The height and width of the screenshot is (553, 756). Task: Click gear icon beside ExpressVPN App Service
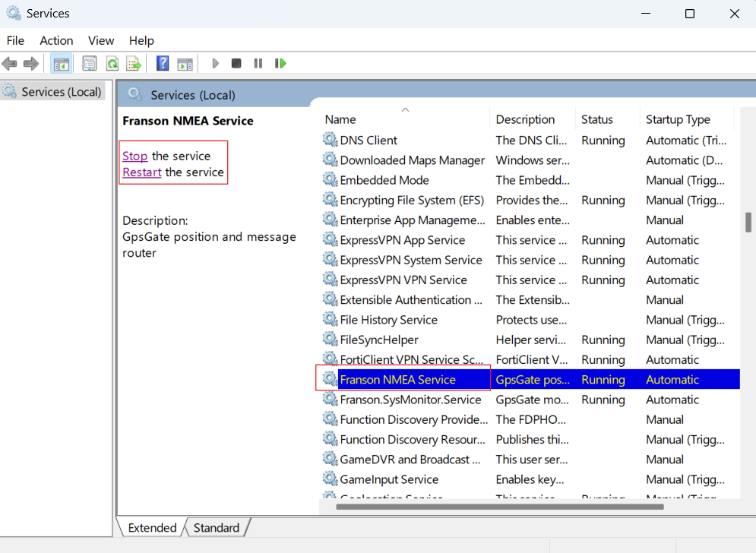pyautogui.click(x=330, y=239)
